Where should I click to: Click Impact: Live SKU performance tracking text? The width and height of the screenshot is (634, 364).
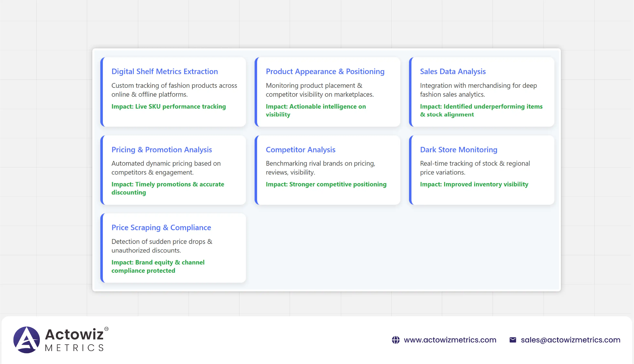(168, 106)
